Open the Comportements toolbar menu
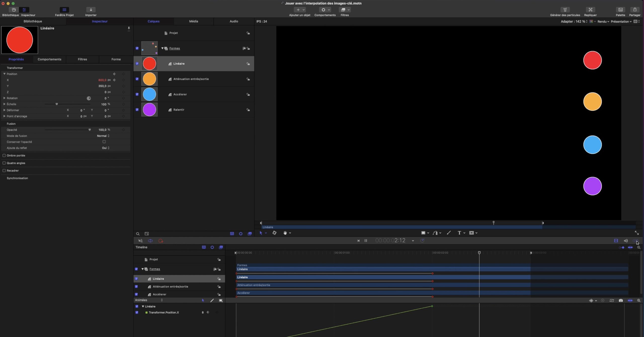 [x=325, y=10]
